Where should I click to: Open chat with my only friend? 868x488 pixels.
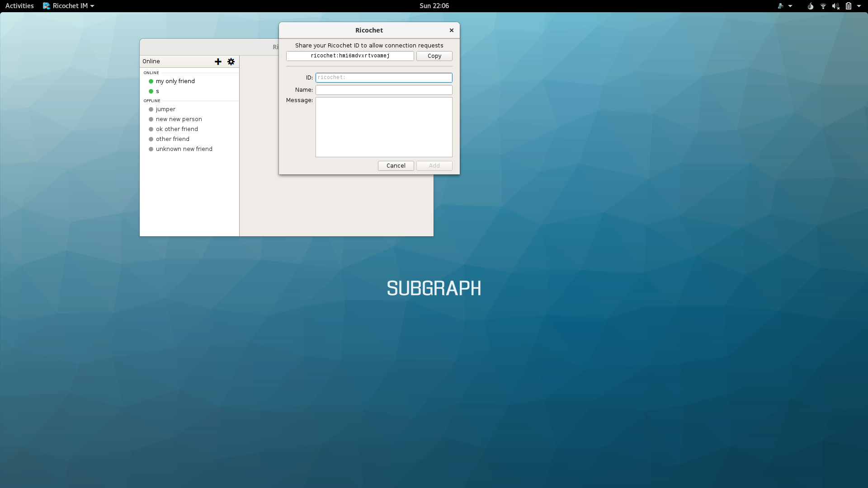[x=189, y=81]
